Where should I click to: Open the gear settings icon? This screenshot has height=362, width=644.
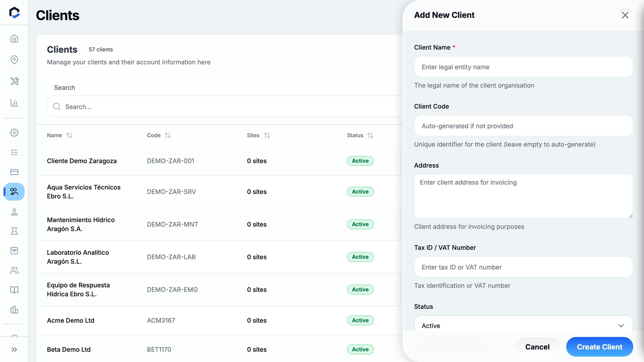tap(14, 133)
